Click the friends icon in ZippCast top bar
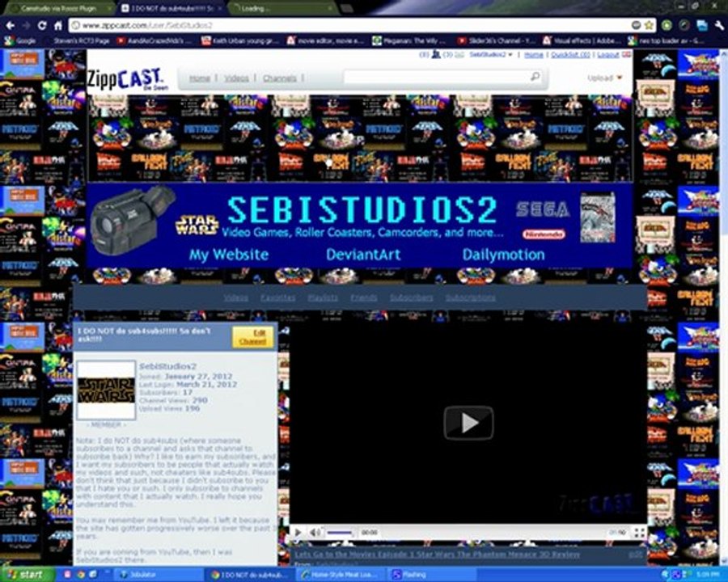Image resolution: width=728 pixels, height=582 pixels. [x=435, y=54]
